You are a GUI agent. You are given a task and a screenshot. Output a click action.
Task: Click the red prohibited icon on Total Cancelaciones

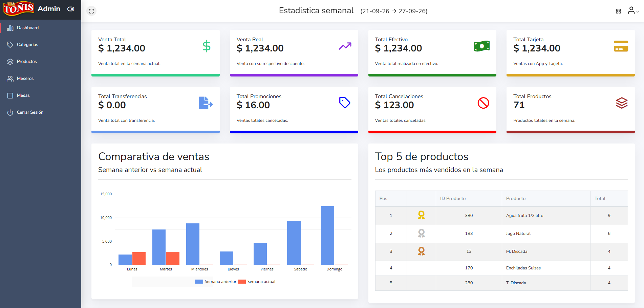point(483,103)
